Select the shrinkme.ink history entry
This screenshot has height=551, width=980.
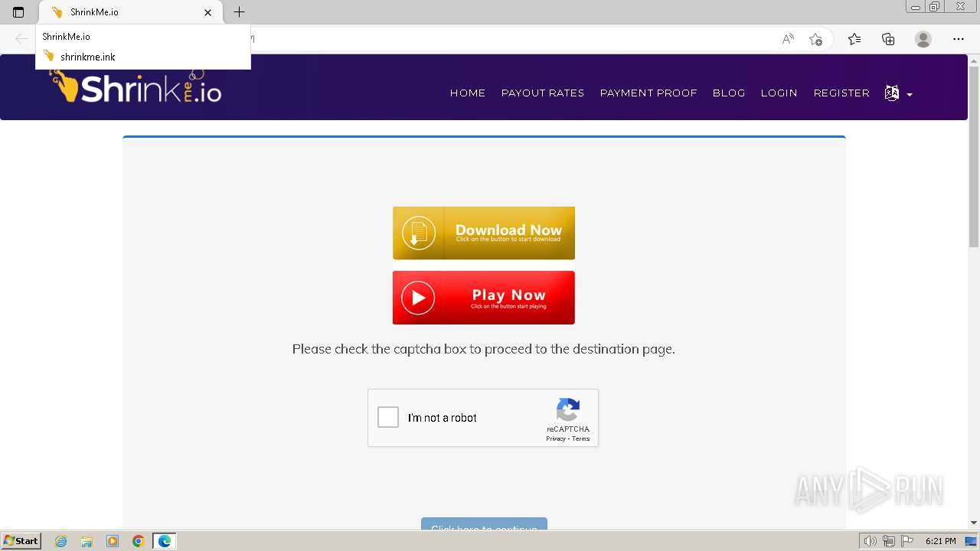coord(143,57)
